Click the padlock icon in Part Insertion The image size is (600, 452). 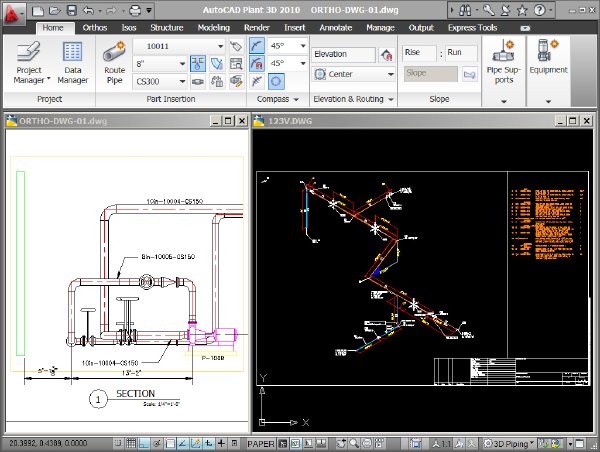(217, 82)
